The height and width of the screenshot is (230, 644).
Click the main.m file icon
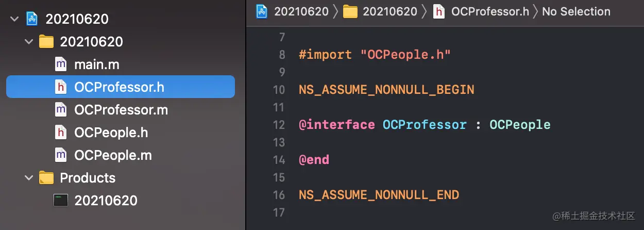[61, 64]
